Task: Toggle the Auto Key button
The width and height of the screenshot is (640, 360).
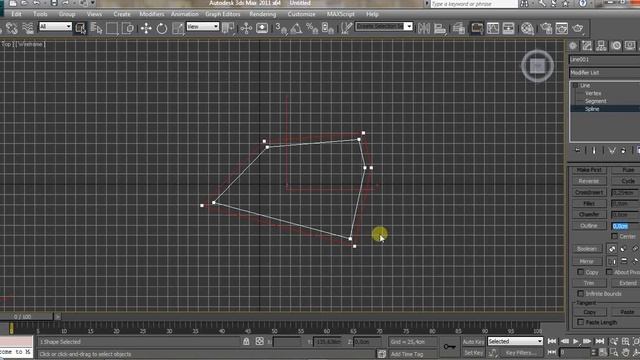Action: click(x=473, y=342)
